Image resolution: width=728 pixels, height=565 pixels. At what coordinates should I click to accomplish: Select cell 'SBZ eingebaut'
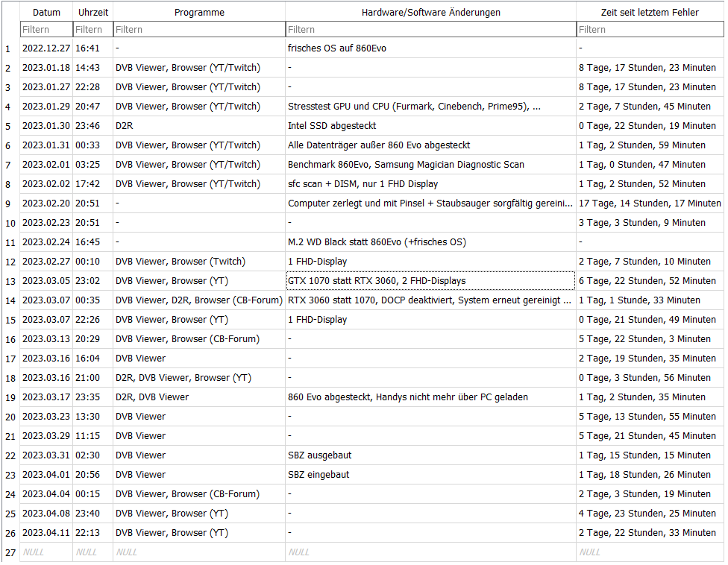[x=431, y=475]
